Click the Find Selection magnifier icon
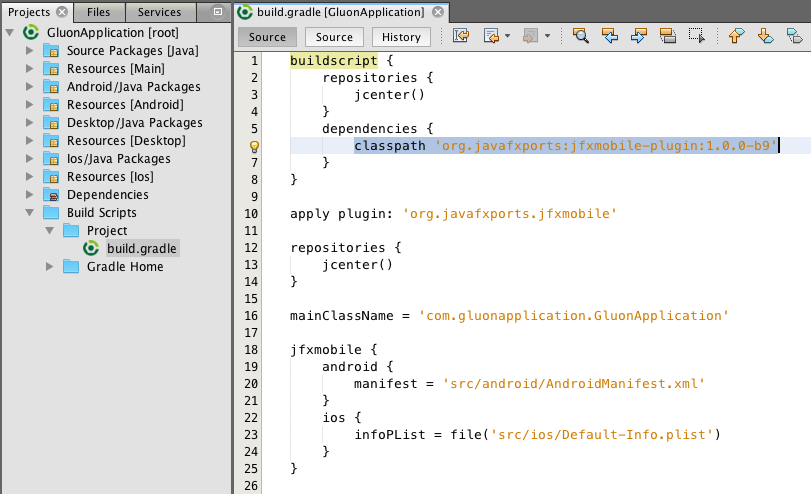The image size is (811, 494). click(580, 36)
